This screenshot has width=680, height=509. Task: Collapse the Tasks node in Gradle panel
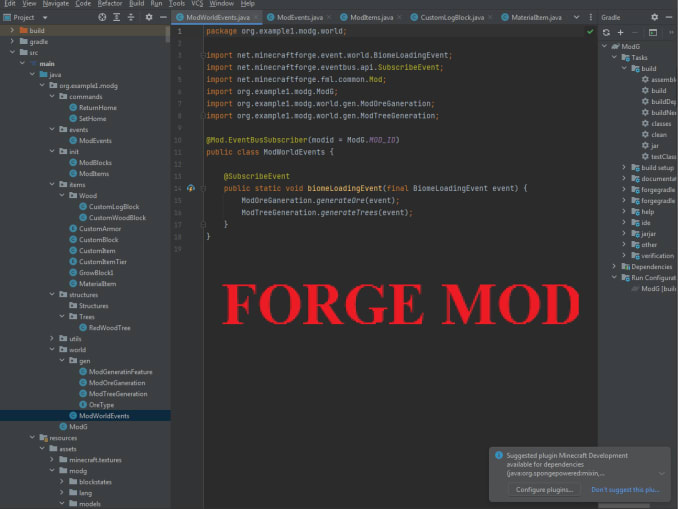[x=614, y=57]
